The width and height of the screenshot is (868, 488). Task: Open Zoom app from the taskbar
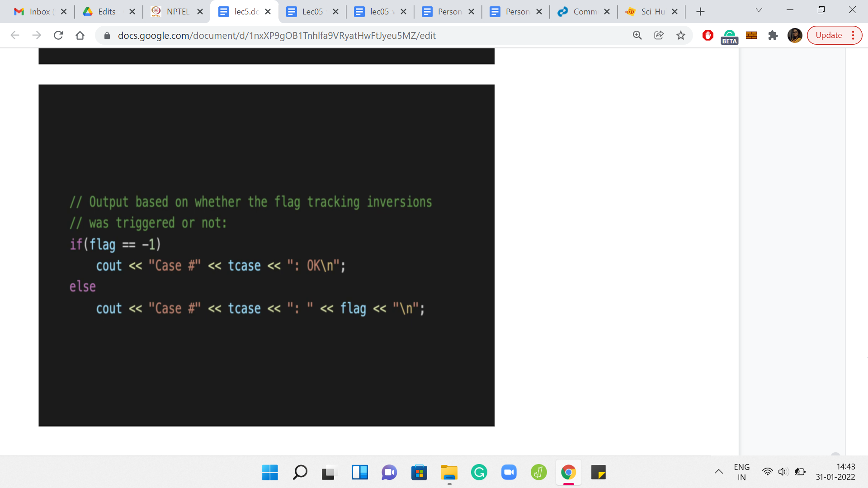click(509, 473)
